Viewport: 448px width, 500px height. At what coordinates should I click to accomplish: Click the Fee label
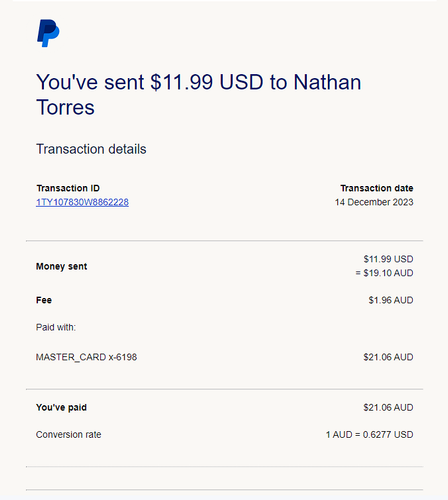(x=44, y=300)
